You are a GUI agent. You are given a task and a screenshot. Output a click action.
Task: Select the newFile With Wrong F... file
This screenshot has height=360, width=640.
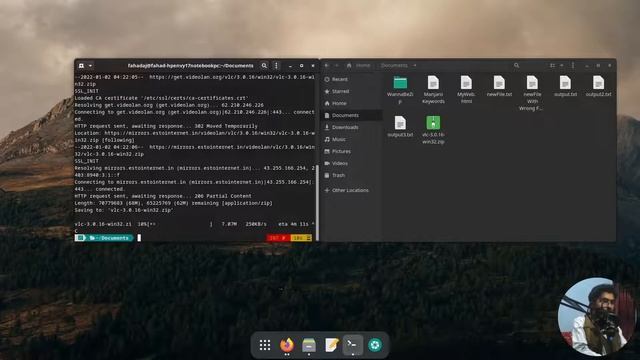[x=532, y=93]
